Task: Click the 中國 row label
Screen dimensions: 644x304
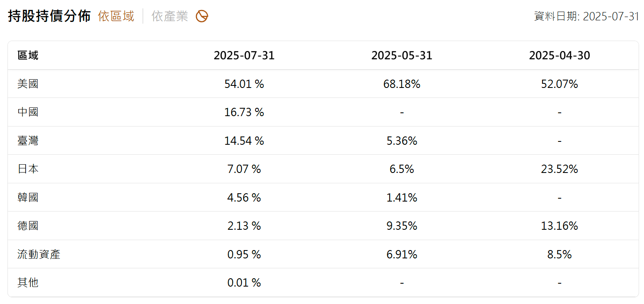Action: tap(28, 112)
